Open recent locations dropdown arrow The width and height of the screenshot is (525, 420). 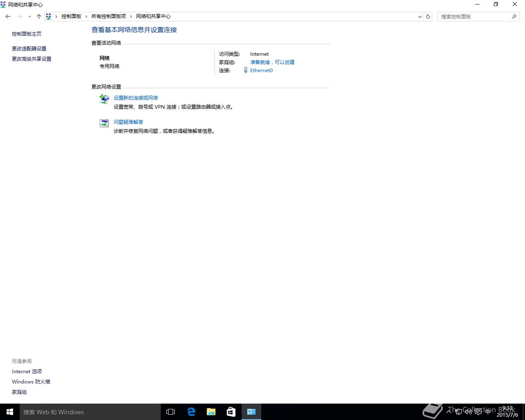tap(30, 17)
